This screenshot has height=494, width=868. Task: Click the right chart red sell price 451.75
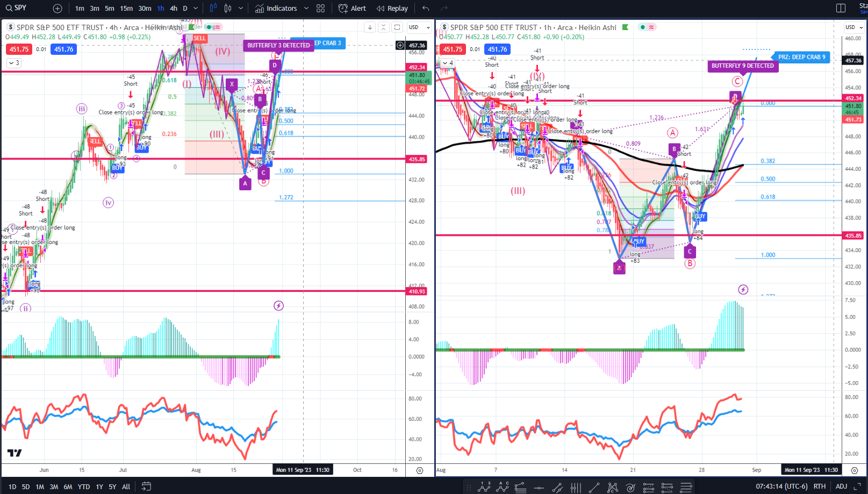453,49
